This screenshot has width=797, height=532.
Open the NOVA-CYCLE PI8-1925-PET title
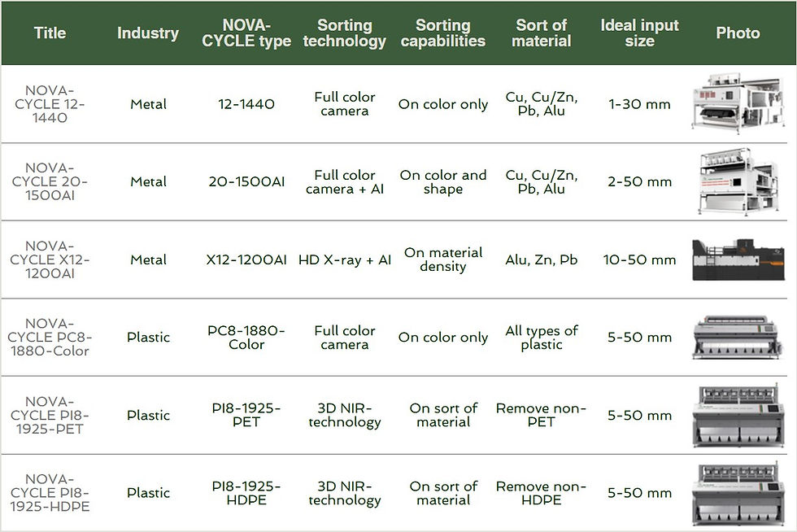50,415
